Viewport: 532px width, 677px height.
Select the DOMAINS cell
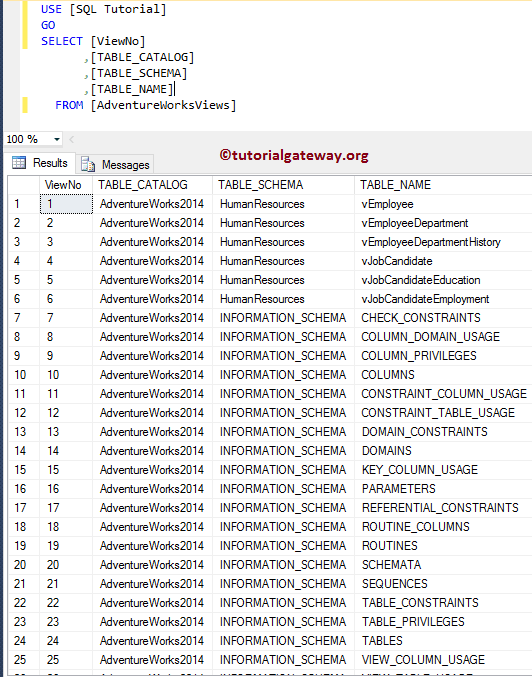443,451
